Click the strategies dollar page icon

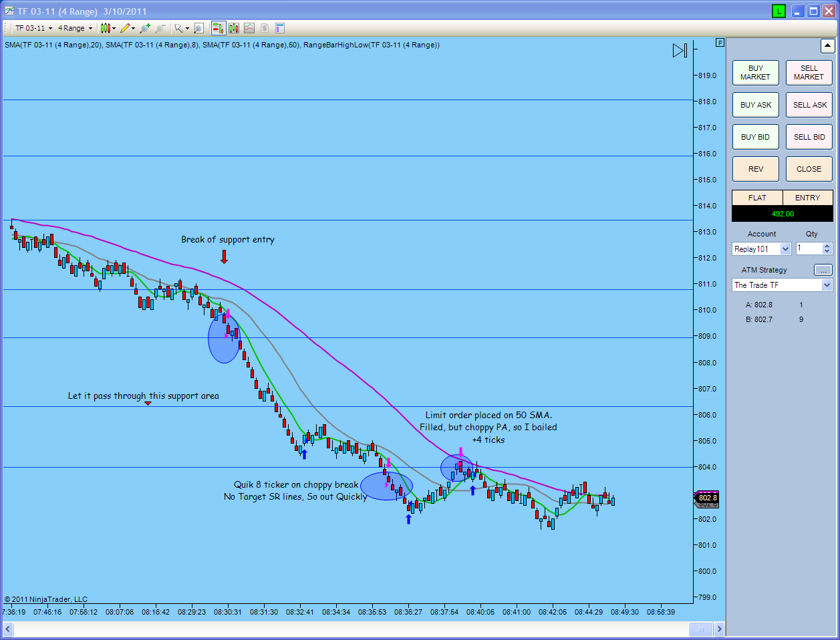point(265,28)
